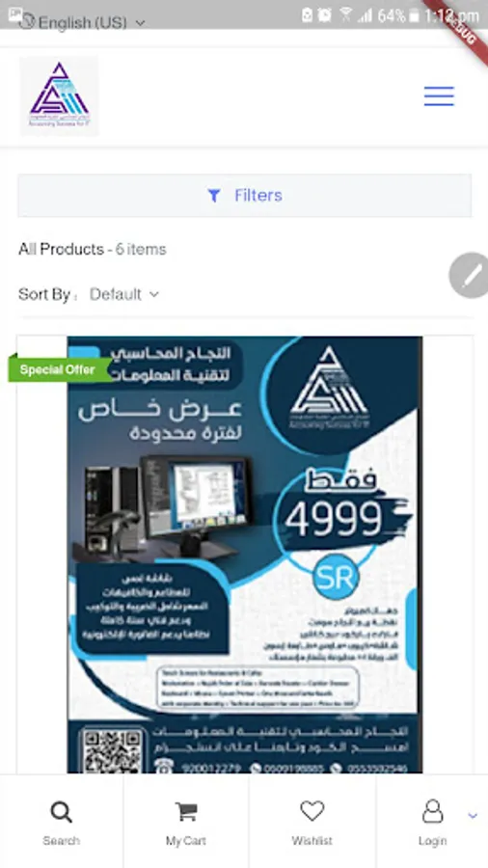Expand the chevron next to Login
Screen dimensions: 488x868
point(473,815)
